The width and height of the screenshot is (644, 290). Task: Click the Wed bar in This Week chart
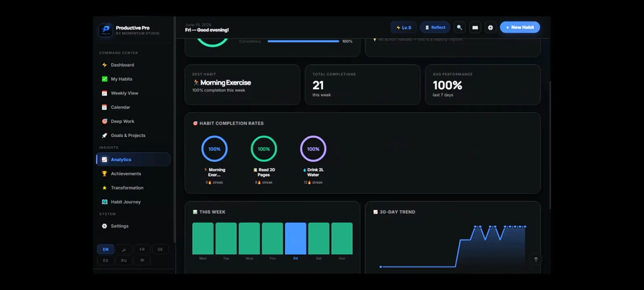(x=249, y=238)
